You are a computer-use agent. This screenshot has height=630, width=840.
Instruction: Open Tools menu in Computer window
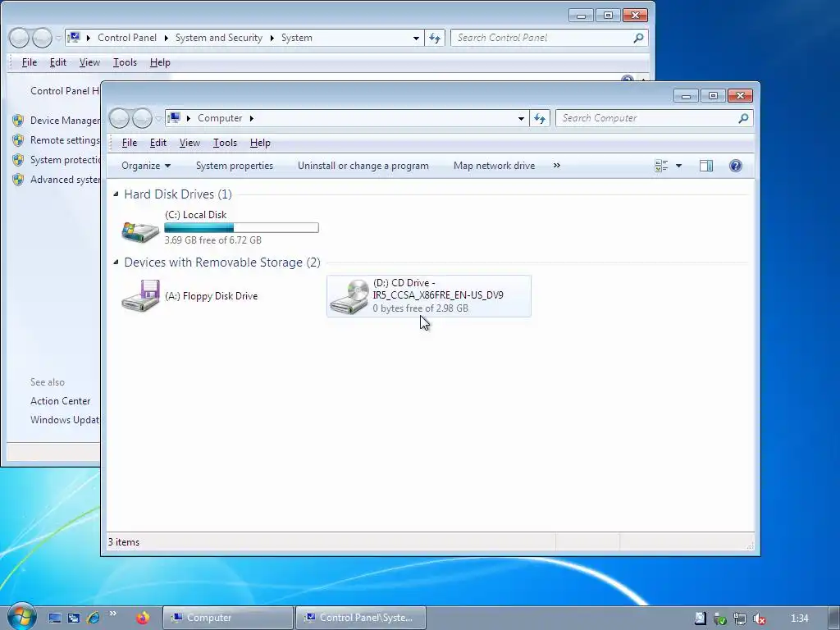pos(225,143)
